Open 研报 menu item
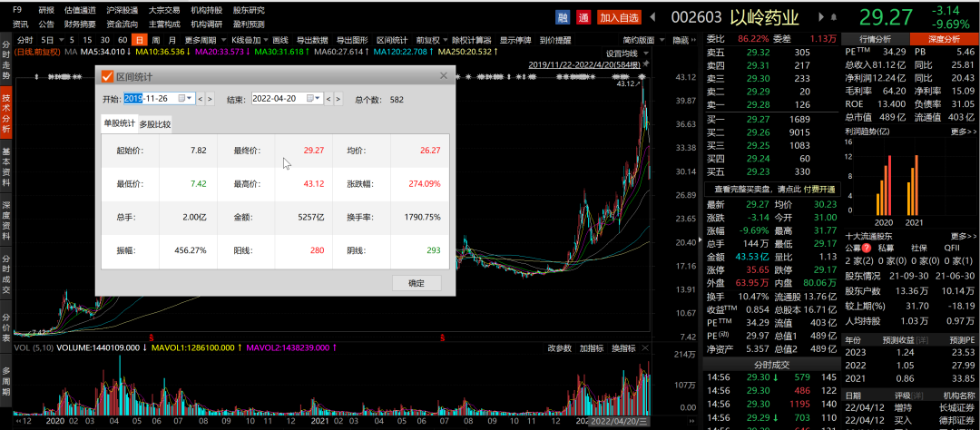The width and height of the screenshot is (980, 430). (46, 10)
